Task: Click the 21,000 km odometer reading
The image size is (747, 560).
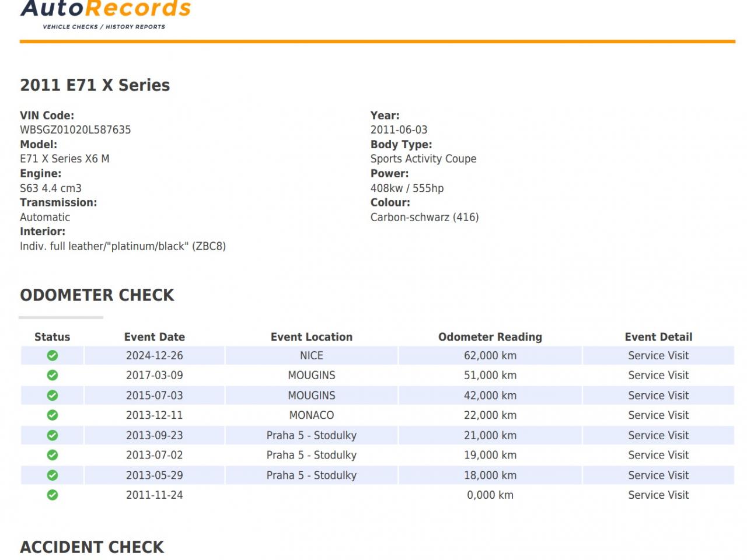Action: (490, 435)
